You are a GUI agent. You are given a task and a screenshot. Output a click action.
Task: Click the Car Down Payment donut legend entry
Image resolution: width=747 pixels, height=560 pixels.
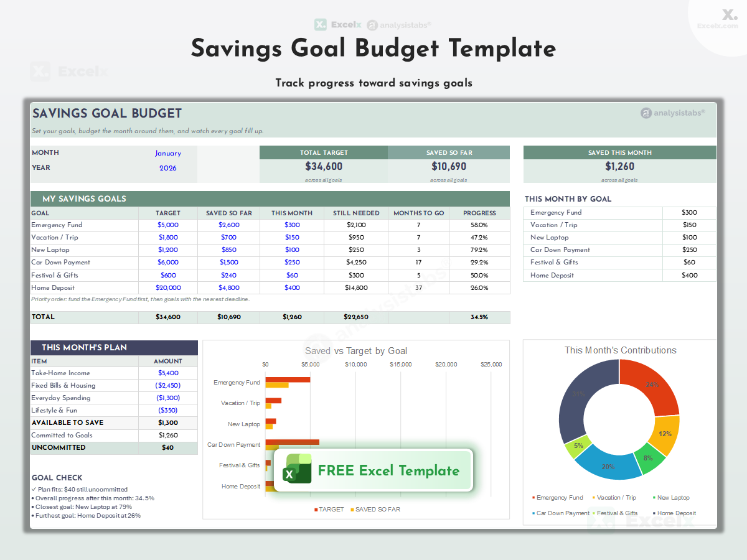click(561, 513)
